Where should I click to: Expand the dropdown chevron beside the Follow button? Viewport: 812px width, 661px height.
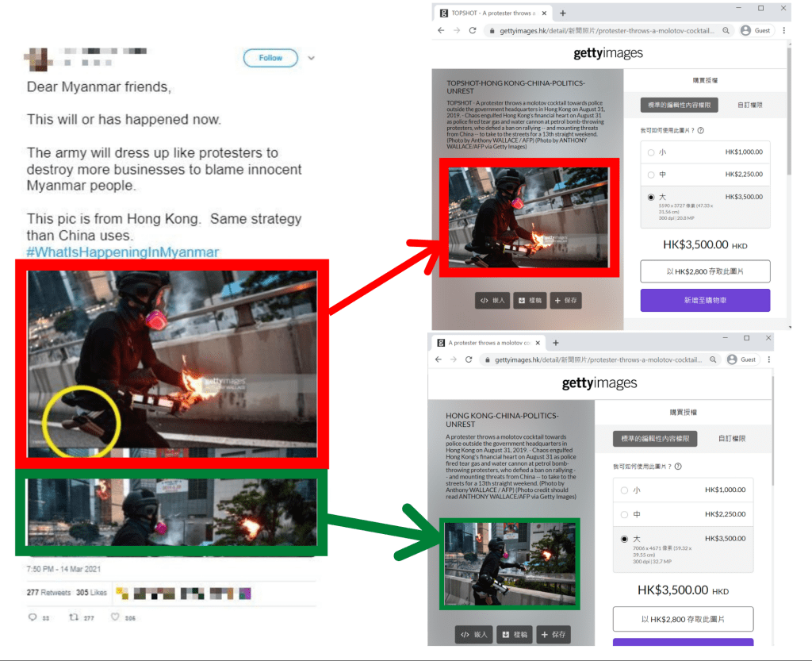[311, 57]
